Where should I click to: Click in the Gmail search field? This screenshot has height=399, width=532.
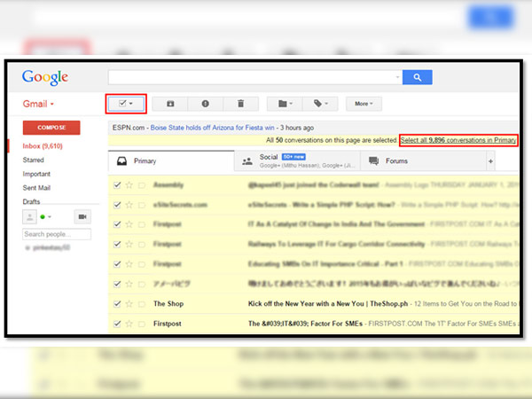[251, 77]
